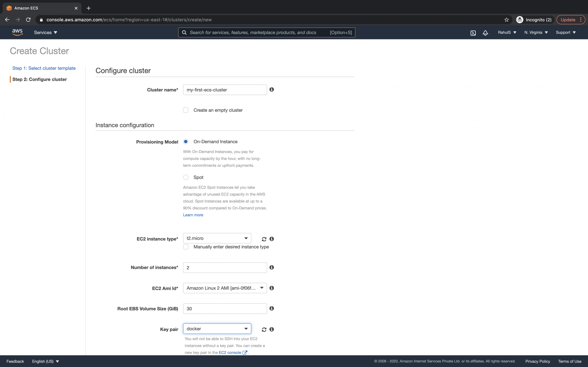This screenshot has width=588, height=367.
Task: Open the EC2 instance type dropdown
Action: click(246, 238)
